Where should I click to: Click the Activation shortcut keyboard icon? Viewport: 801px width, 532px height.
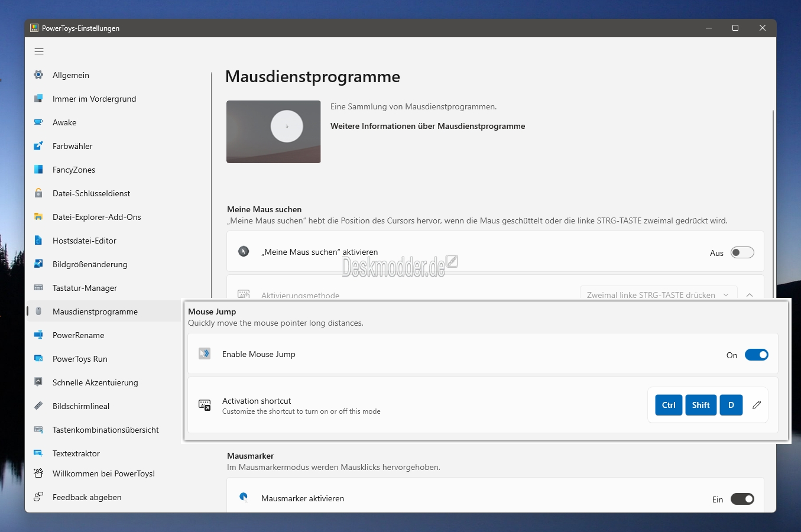(205, 406)
